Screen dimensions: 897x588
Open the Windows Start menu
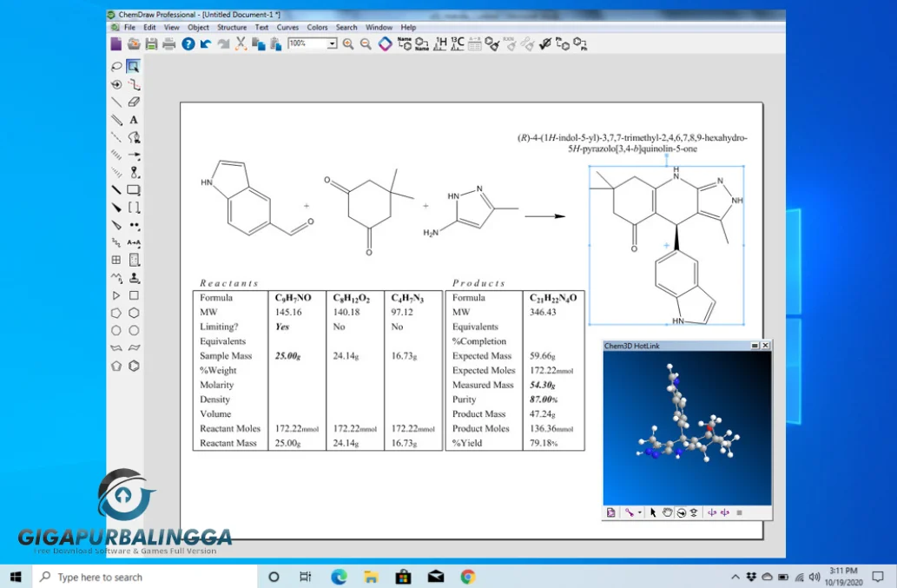16,577
